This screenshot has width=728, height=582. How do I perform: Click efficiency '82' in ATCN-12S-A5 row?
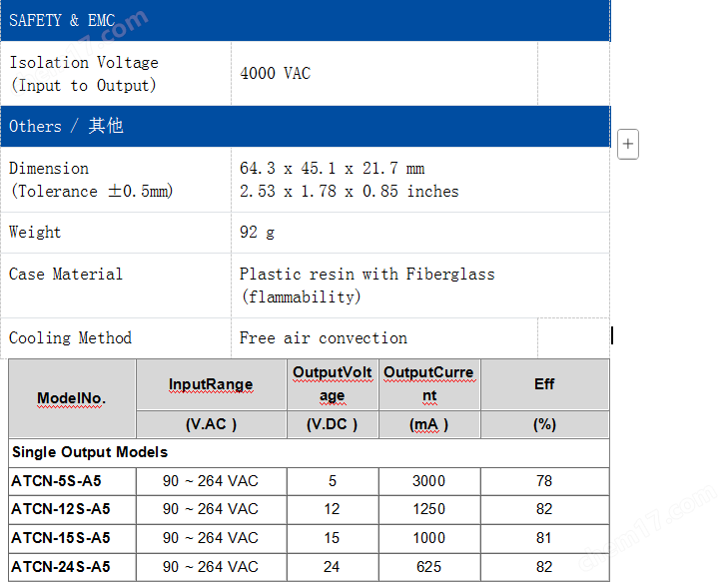[544, 509]
